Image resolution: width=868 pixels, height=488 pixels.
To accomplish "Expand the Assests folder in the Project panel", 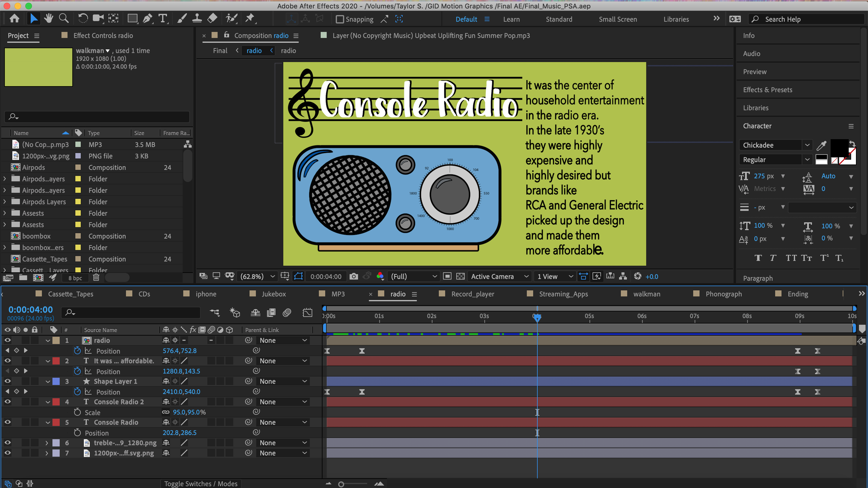I will pos(5,213).
